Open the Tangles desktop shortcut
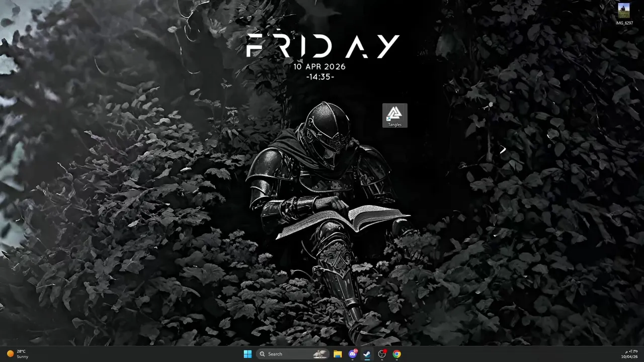Viewport: 644px width, 362px height. click(x=394, y=116)
